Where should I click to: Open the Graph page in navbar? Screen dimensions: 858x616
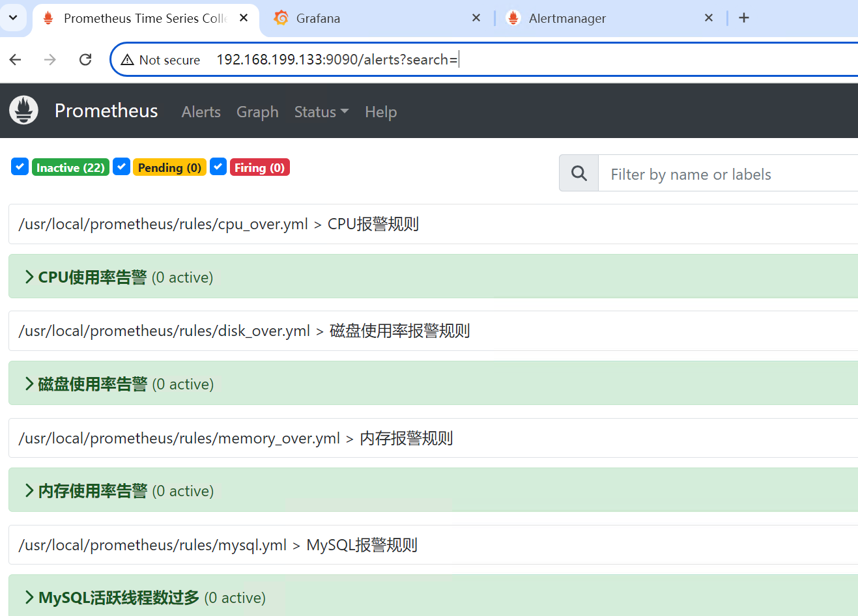257,112
